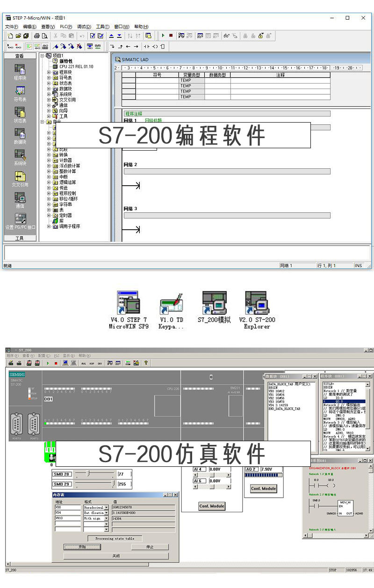Click the 程序注释 line in ladder editor

pos(227,114)
